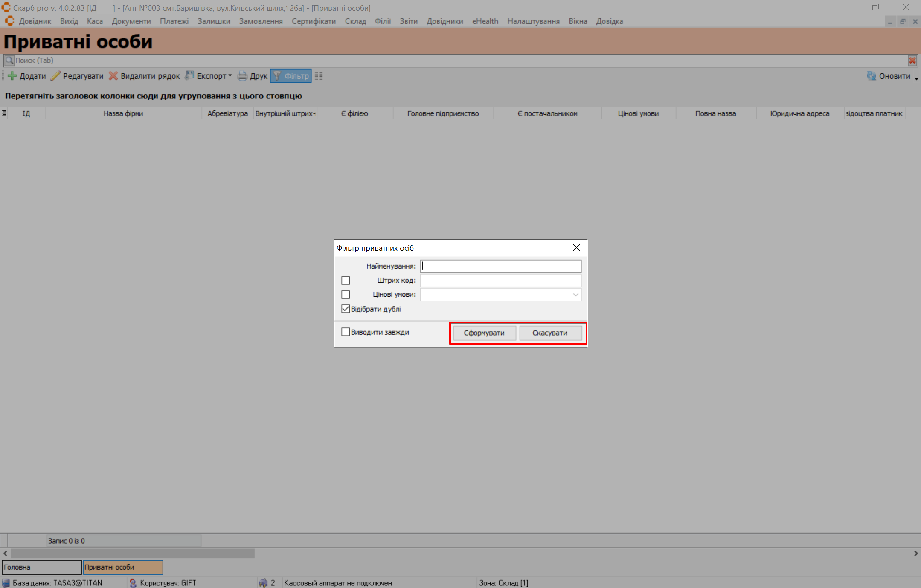Open the Експорт dropdown arrow
This screenshot has width=921, height=588.
230,76
